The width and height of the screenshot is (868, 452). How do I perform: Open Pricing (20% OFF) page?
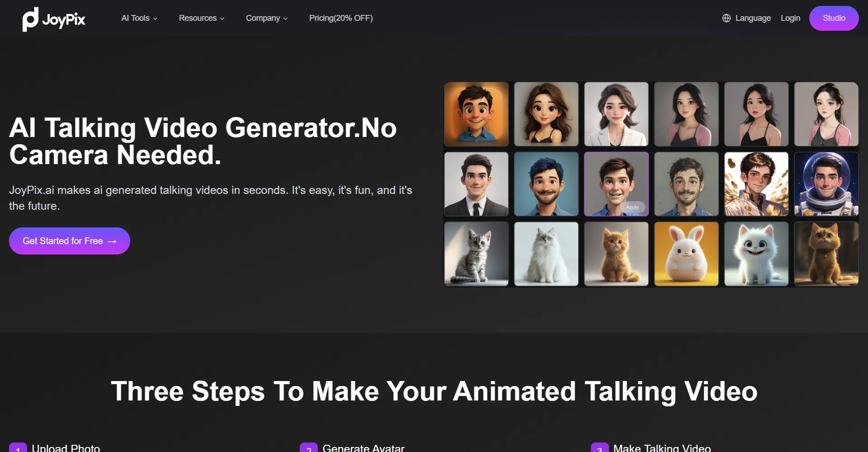click(x=341, y=18)
